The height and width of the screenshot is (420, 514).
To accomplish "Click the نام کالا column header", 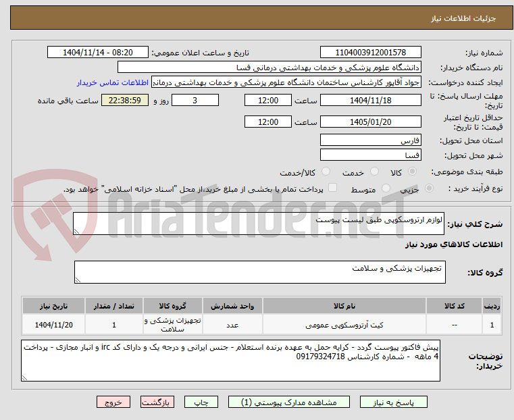I will pos(344,306).
